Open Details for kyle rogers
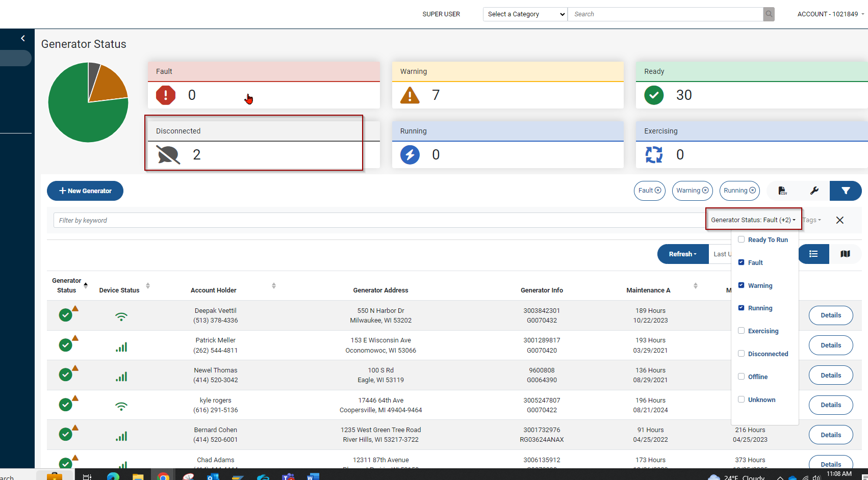The height and width of the screenshot is (480, 868). 831,405
